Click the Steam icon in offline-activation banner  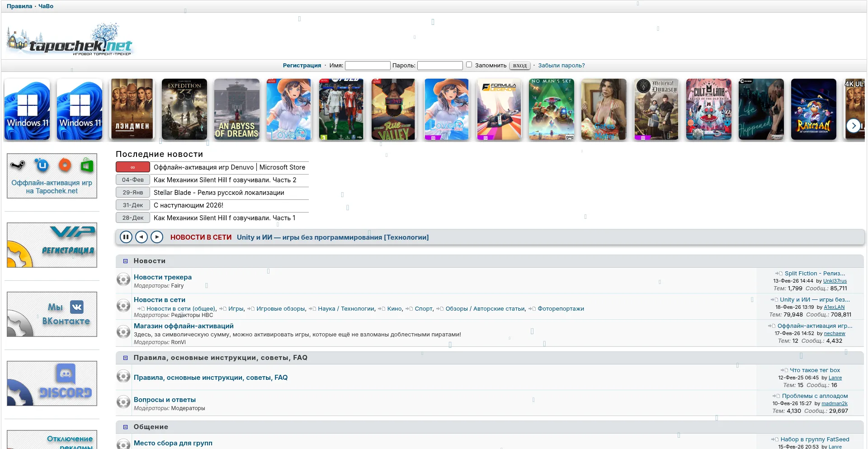19,165
